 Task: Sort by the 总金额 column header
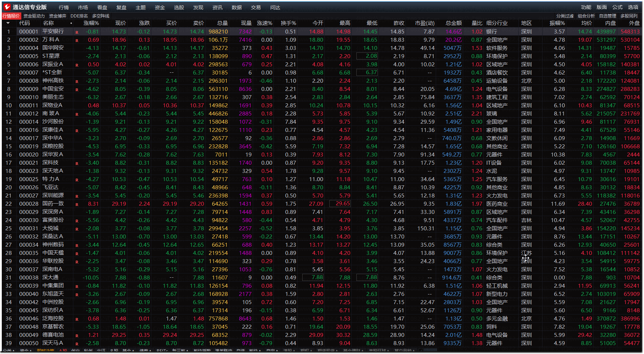click(454, 23)
